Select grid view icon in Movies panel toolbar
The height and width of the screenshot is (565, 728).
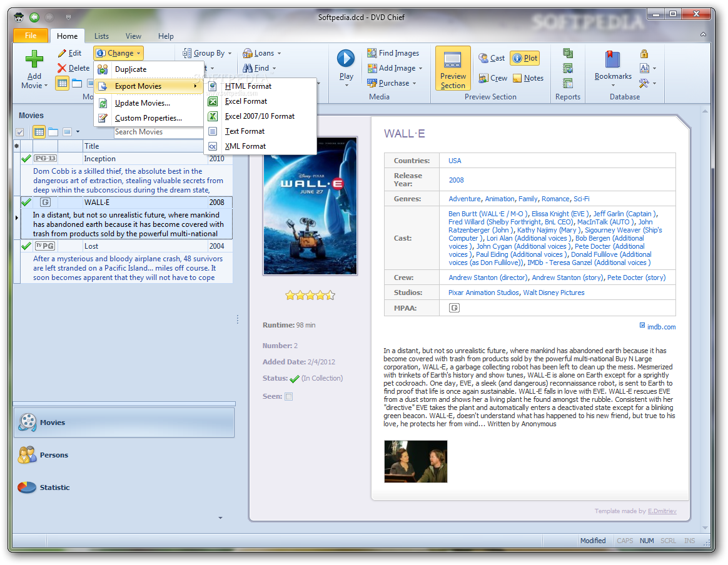click(x=39, y=132)
